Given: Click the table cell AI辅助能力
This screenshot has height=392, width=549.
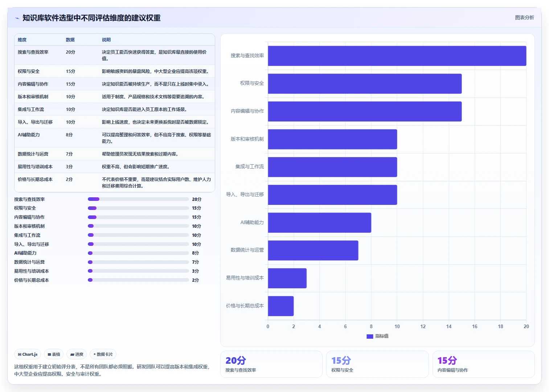Looking at the screenshot, I should (29, 135).
